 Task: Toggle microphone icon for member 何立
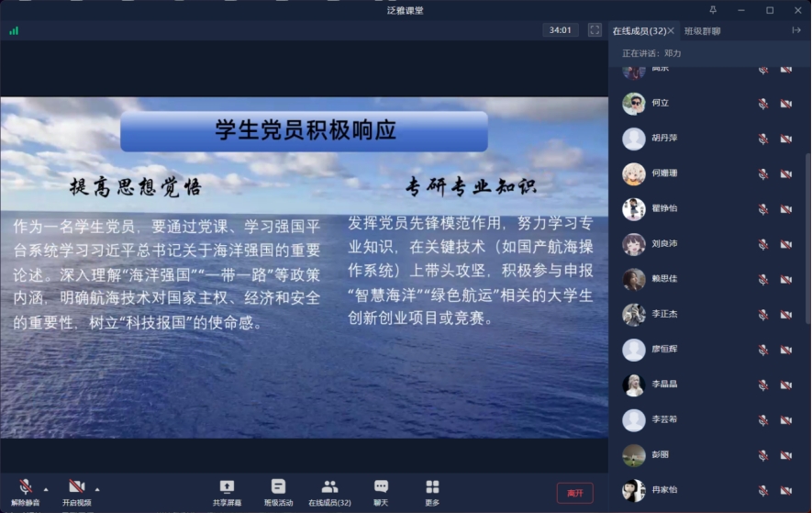762,104
